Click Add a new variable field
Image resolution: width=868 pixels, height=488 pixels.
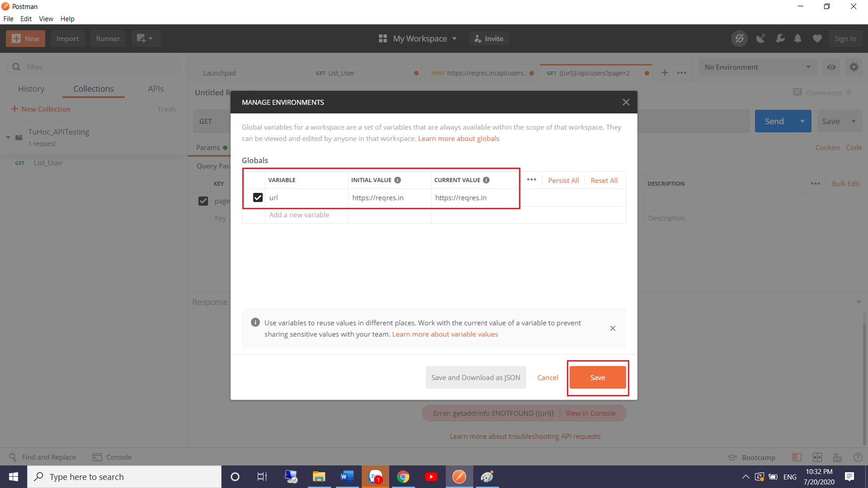306,215
